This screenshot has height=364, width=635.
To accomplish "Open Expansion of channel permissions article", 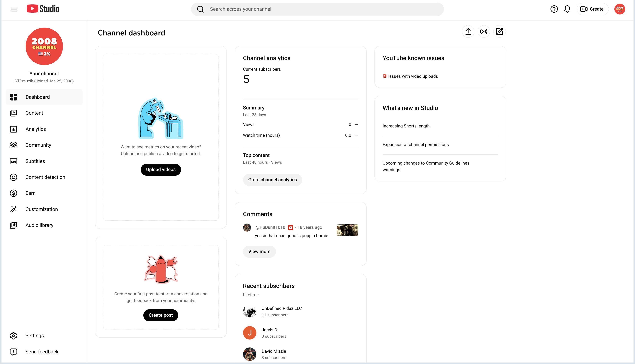I will tap(415, 145).
